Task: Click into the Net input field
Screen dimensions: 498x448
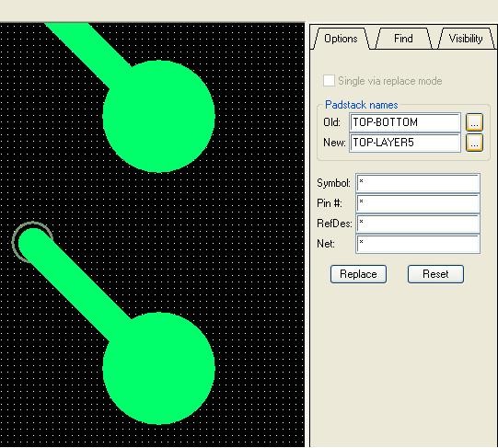Action: tap(418, 244)
